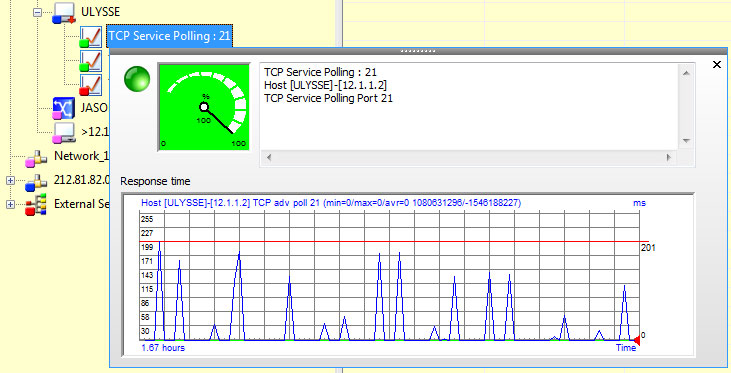
Task: Click the right arrow of horizontal scrollbar
Action: click(669, 158)
